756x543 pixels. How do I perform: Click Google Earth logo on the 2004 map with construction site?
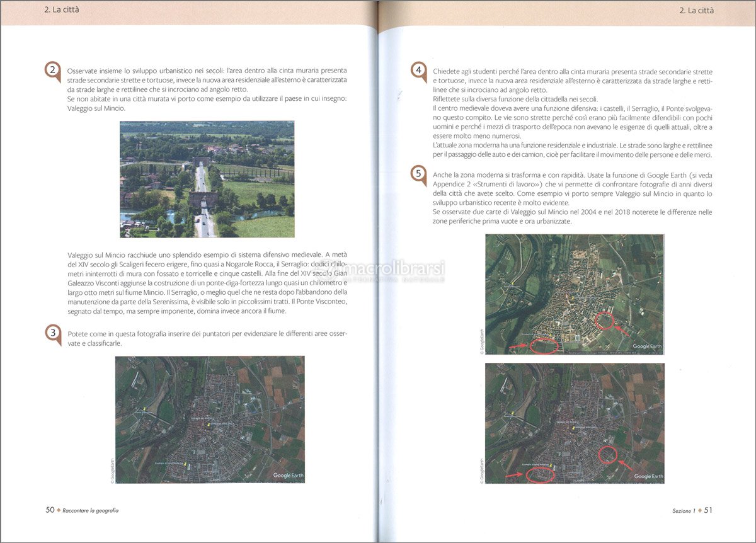(648, 346)
